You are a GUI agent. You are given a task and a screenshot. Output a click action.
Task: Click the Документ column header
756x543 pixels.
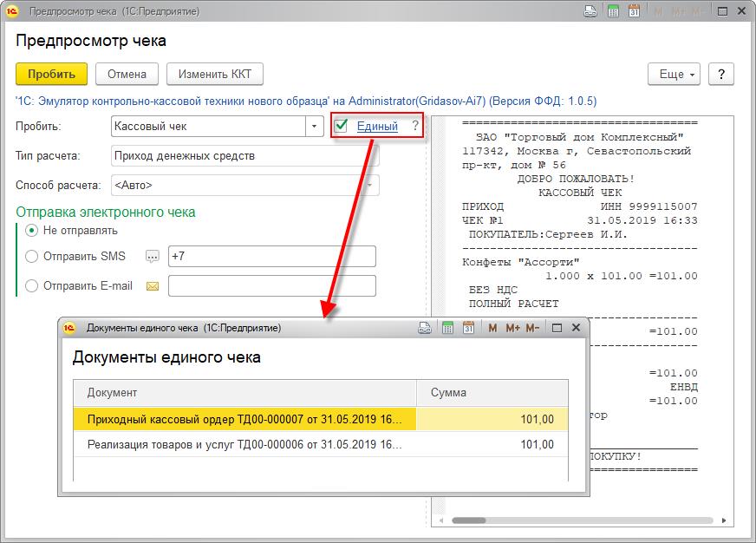click(245, 393)
